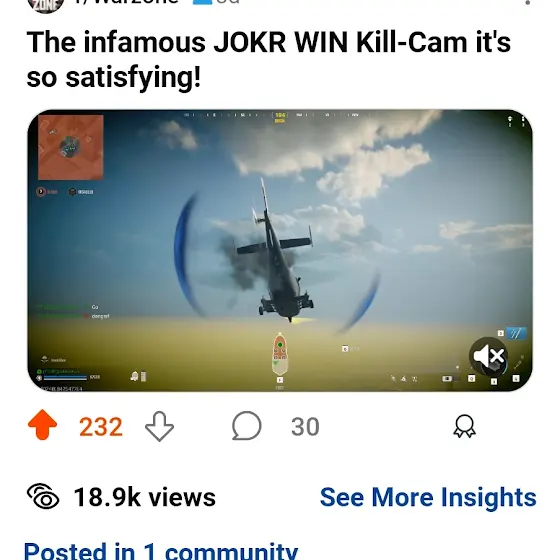Open See More Insights
Viewport: 560px width, 560px height.
tap(428, 497)
